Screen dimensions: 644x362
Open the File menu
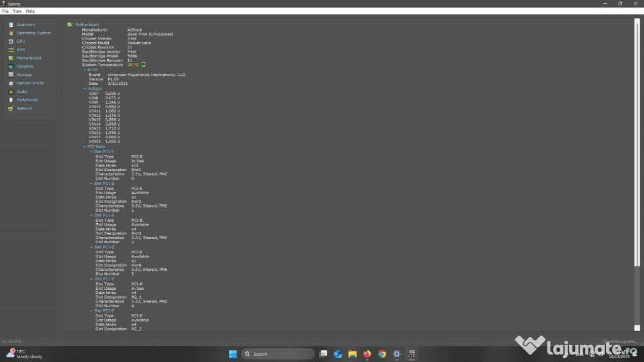[6, 11]
